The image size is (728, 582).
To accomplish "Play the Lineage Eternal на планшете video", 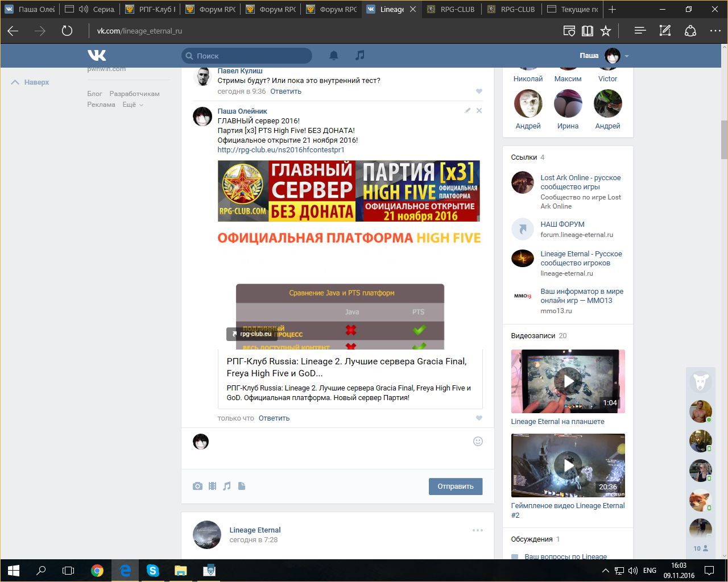I will point(568,381).
